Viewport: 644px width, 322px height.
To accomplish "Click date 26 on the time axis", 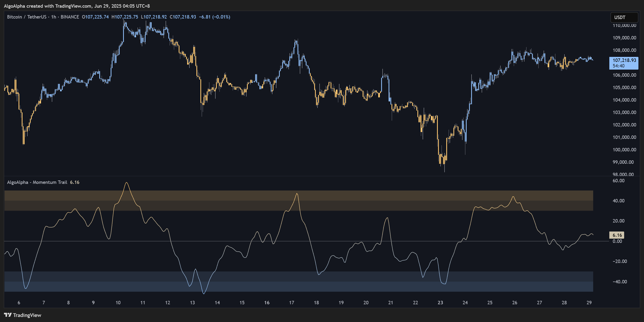I will coord(515,303).
